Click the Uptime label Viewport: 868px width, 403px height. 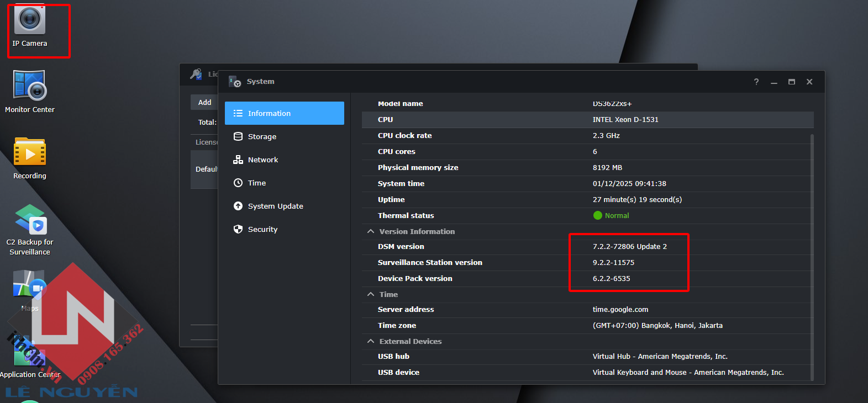pos(391,199)
